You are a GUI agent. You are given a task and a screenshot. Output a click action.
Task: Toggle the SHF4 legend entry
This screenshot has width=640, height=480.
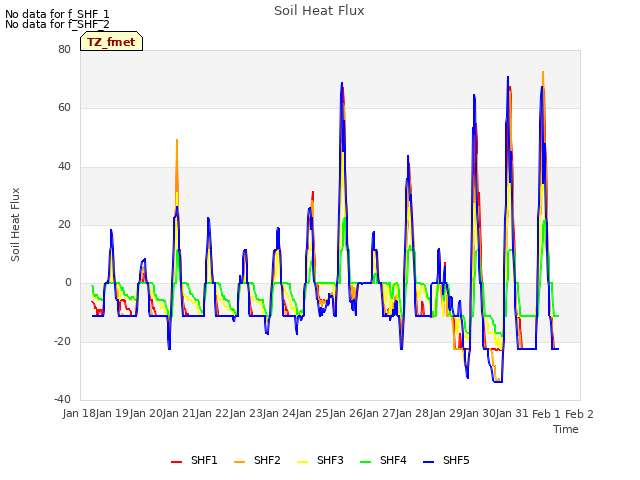(383, 460)
